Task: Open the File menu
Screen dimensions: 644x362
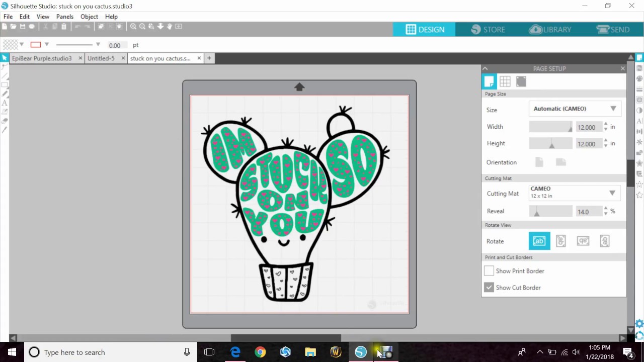Action: [x=8, y=17]
